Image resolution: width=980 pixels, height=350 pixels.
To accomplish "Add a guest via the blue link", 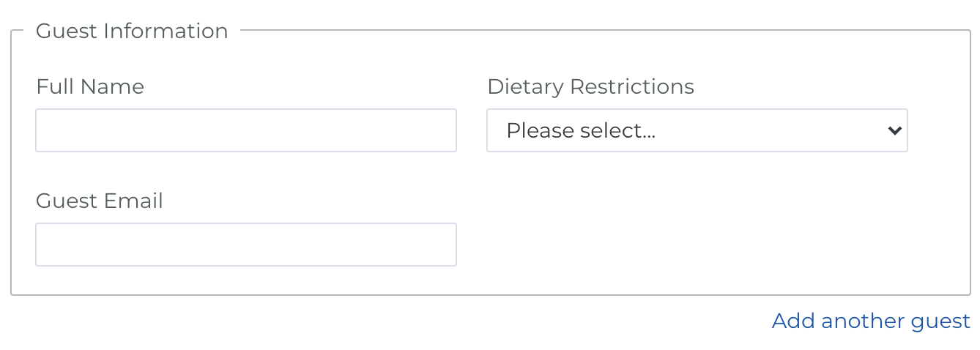I will 871,321.
